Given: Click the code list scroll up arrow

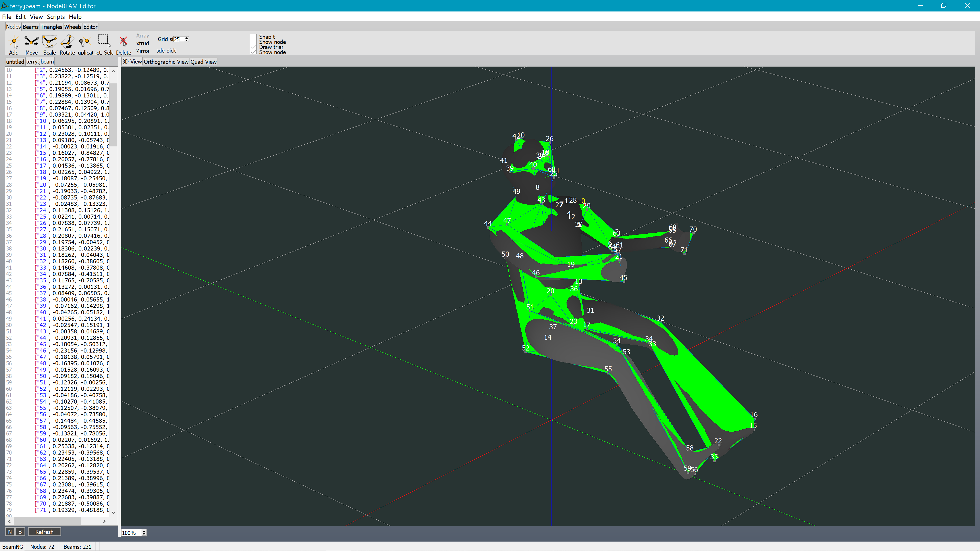Looking at the screenshot, I should pos(113,71).
